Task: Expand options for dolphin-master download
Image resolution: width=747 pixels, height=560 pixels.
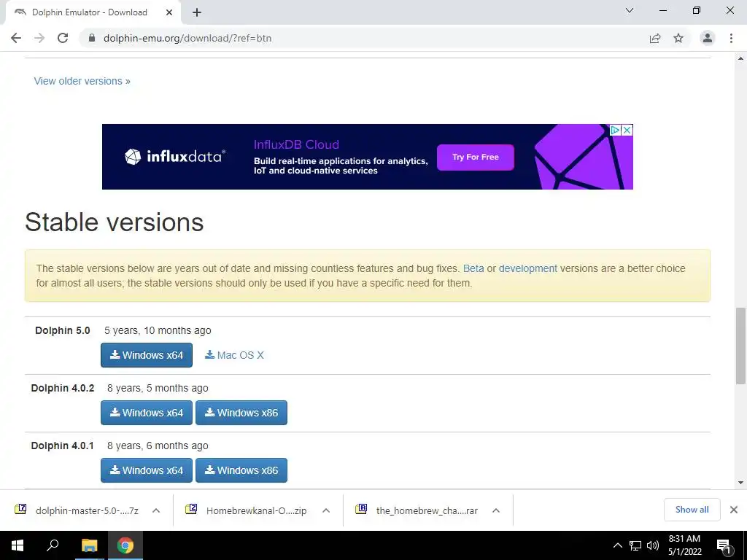Action: (x=156, y=510)
